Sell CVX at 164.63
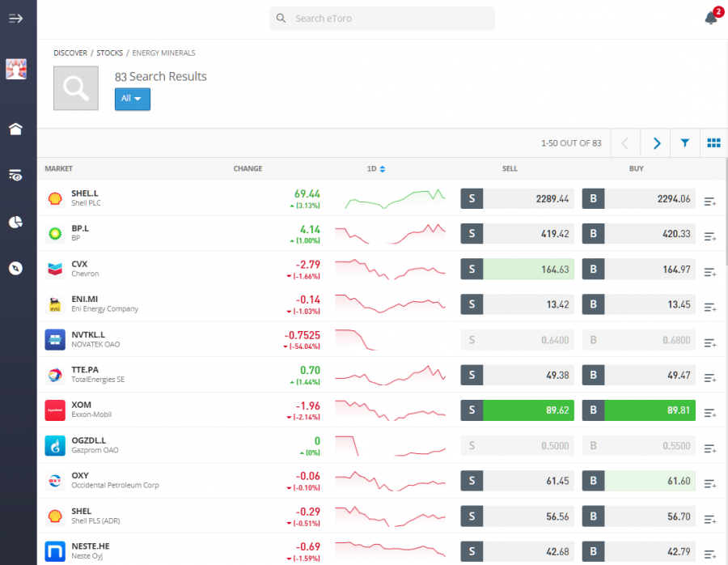Screen dimensions: 728x565 517,269
